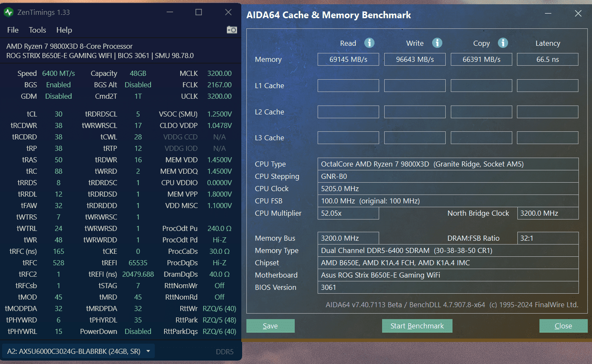Click the tPHYRDL value 35

click(x=138, y=320)
